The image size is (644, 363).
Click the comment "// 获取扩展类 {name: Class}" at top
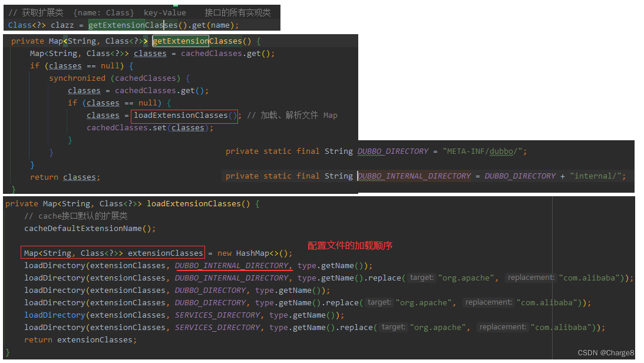point(71,13)
